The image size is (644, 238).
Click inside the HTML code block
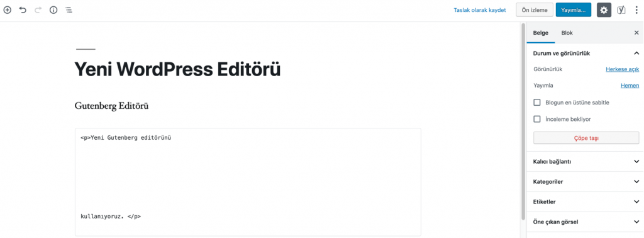tap(248, 182)
